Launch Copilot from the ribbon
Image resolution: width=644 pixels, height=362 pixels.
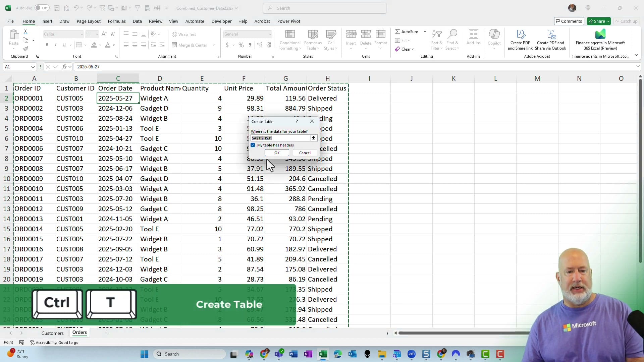[x=494, y=39]
